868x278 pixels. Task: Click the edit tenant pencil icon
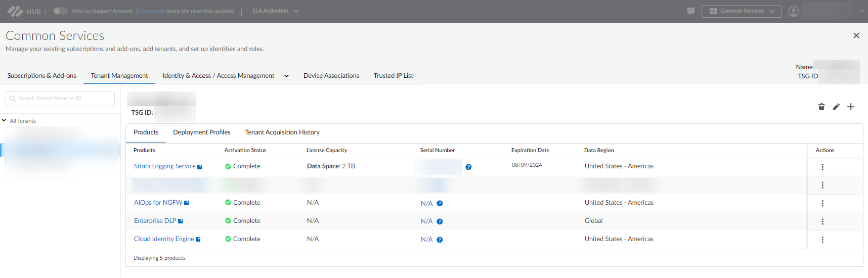(x=836, y=107)
